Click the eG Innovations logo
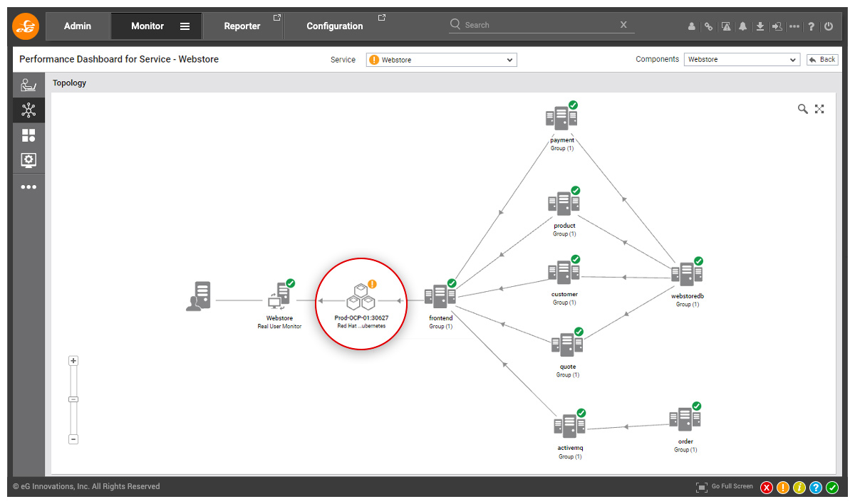Screen dimensions: 855x504 (x=26, y=26)
